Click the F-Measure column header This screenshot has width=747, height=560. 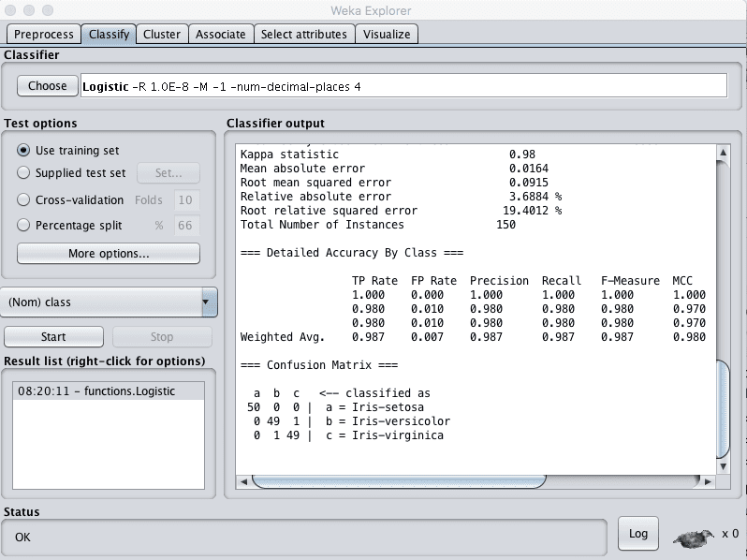[630, 281]
